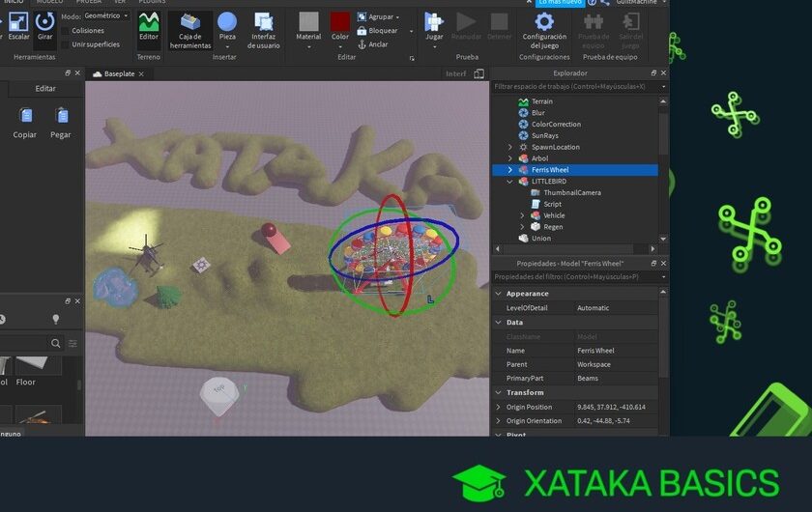Open Agrupar dropdown arrow
Screen dimensions: 812x512
397,17
